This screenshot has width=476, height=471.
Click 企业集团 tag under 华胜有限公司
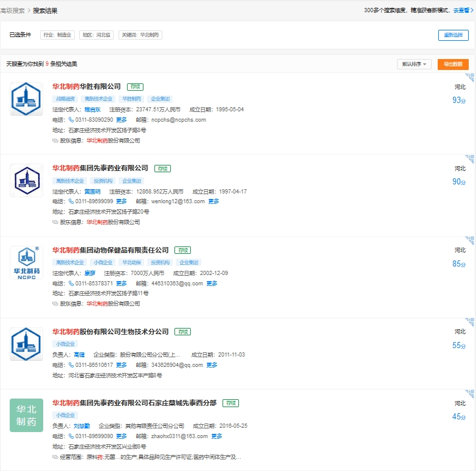(x=160, y=99)
